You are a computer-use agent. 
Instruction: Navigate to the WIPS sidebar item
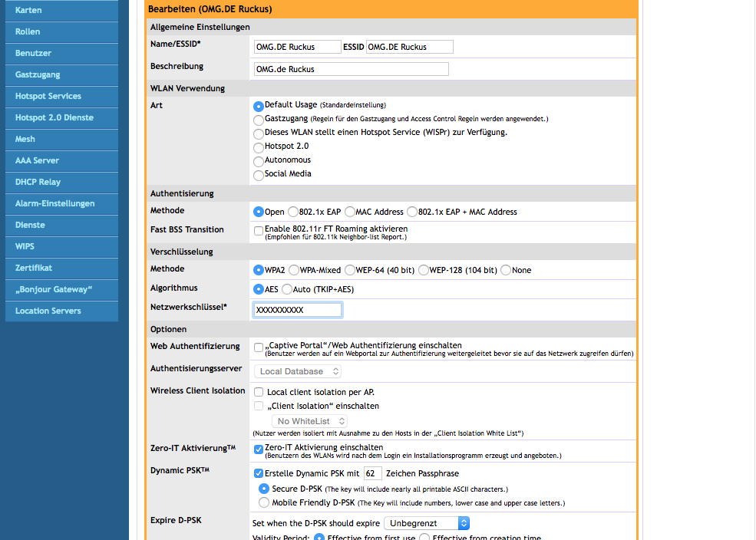[61, 247]
